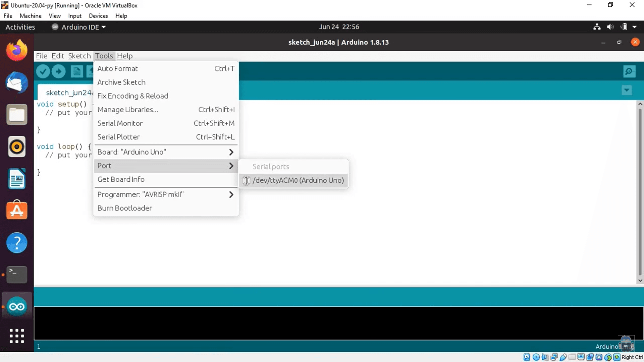Expand the Port submenu entry
The height and width of the screenshot is (362, 644).
166,166
